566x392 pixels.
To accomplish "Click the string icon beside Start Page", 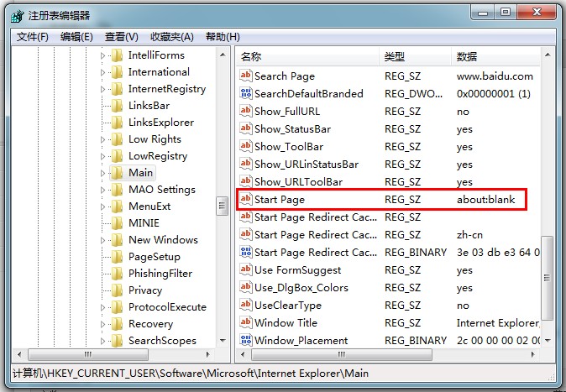I will (246, 199).
